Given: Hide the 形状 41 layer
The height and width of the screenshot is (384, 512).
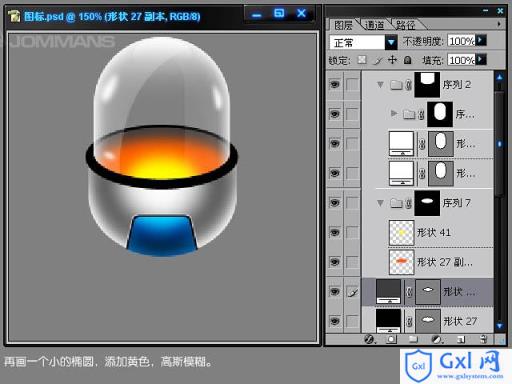Looking at the screenshot, I should pos(334,232).
